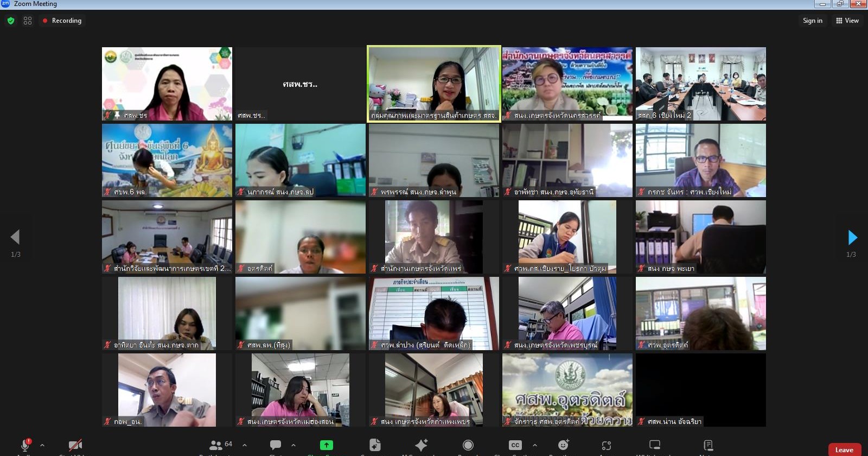Open the Participants panel icon
This screenshot has width=868, height=456.
pyautogui.click(x=216, y=445)
